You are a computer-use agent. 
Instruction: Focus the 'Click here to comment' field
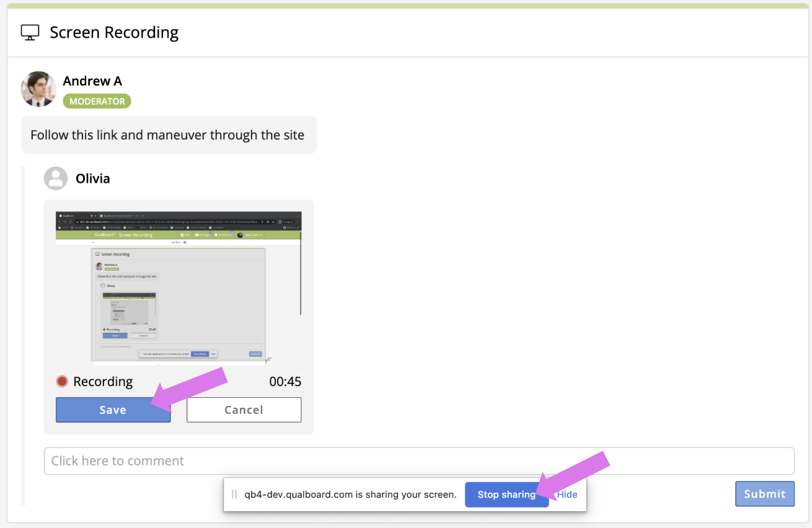419,461
